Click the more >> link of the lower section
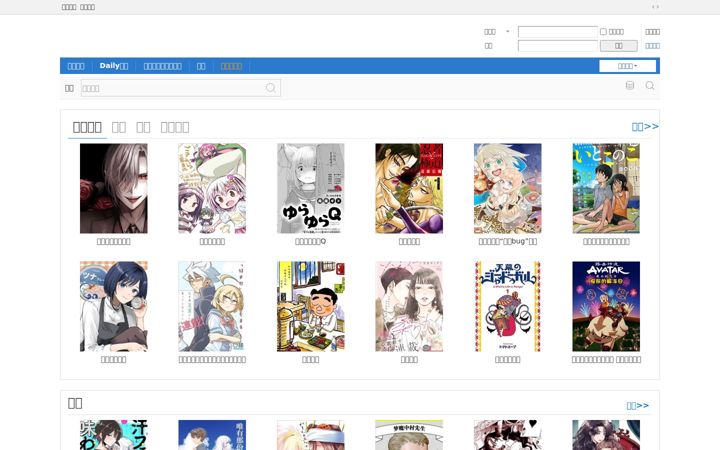 [x=638, y=405]
